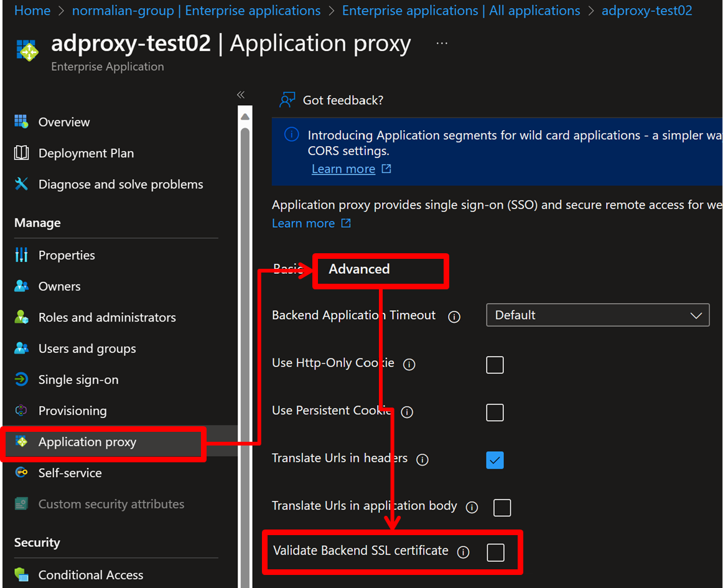The image size is (723, 588).
Task: Click info icon beside Validate Backend SSL certificate
Action: click(464, 552)
